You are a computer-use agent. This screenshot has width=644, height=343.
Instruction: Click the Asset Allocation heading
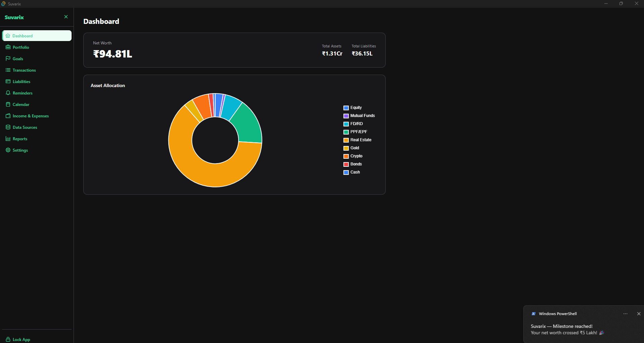[x=108, y=85]
